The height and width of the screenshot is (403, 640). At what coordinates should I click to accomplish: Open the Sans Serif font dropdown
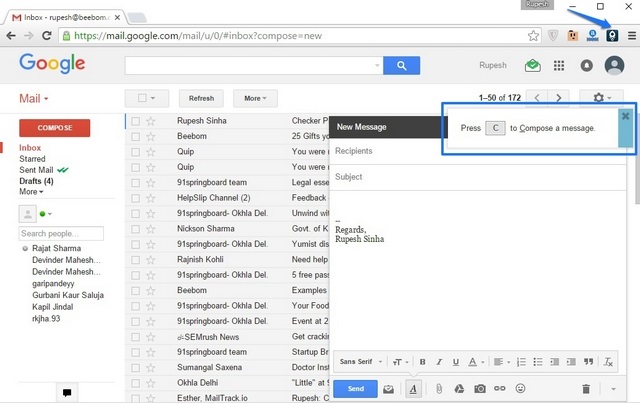coord(361,362)
